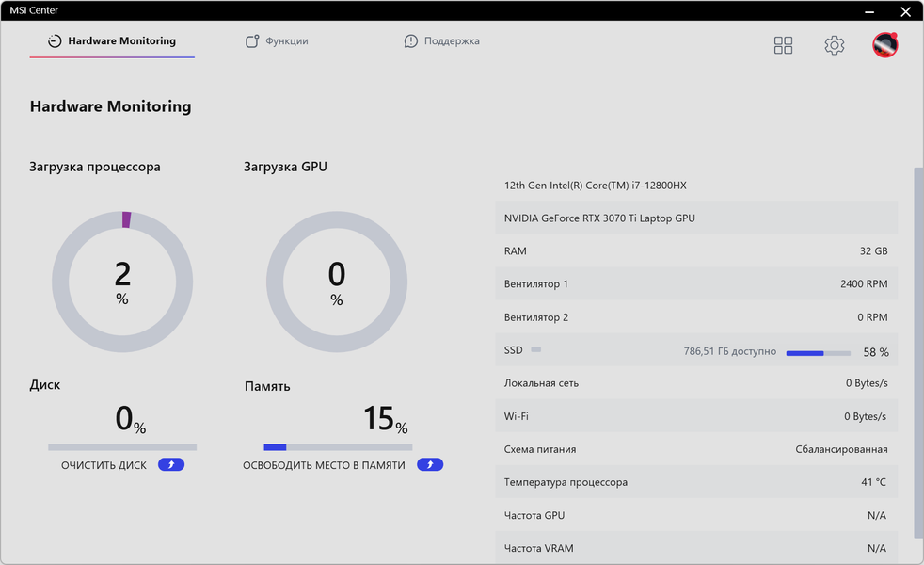
Task: Click ОСВОБОДИТЬ МЕСТО В ПАМЯТИ text button
Action: (x=324, y=465)
